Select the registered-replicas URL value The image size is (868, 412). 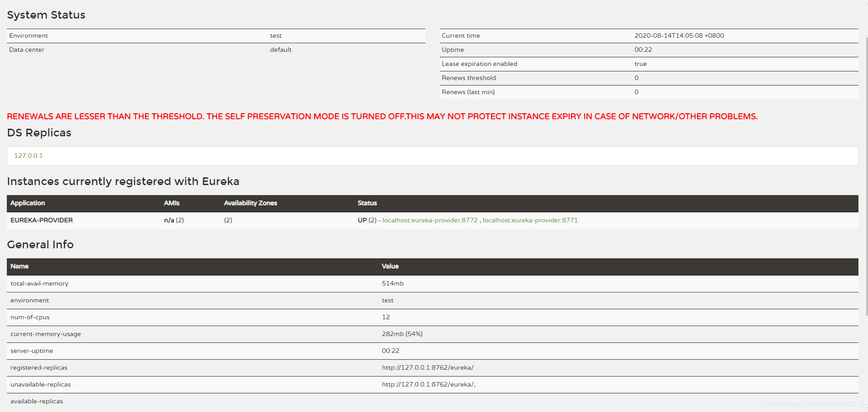click(428, 368)
